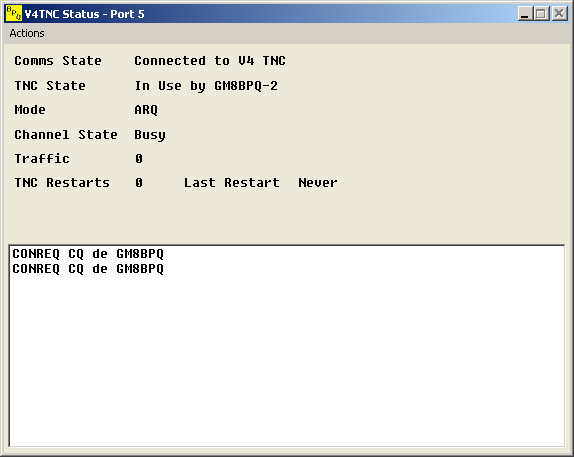Open the Actions menu
This screenshot has width=574, height=457.
[x=27, y=33]
